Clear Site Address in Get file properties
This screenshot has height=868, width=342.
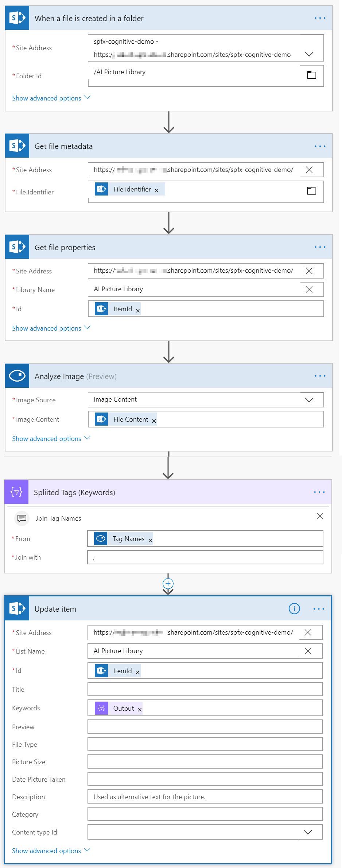coord(309,271)
